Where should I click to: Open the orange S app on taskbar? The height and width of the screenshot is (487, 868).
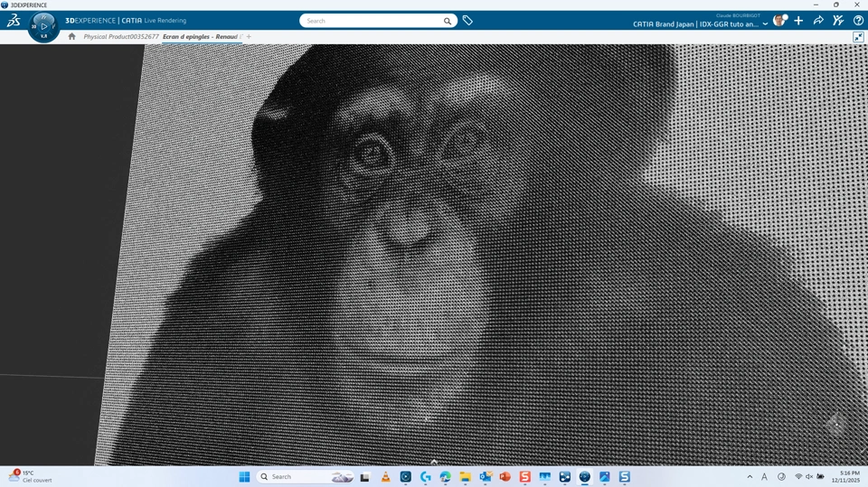click(x=524, y=476)
